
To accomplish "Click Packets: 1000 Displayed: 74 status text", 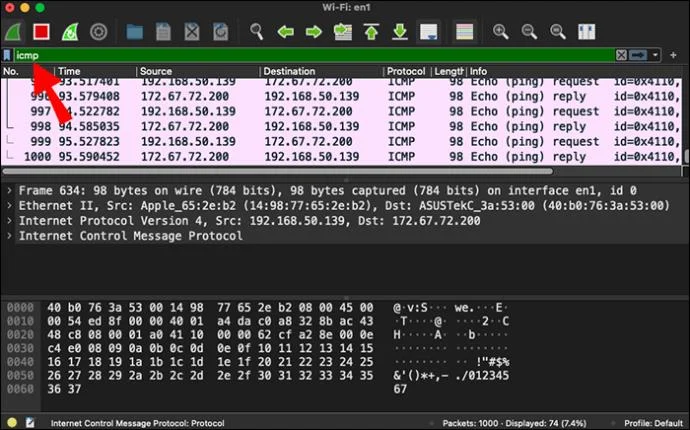I will coord(514,423).
